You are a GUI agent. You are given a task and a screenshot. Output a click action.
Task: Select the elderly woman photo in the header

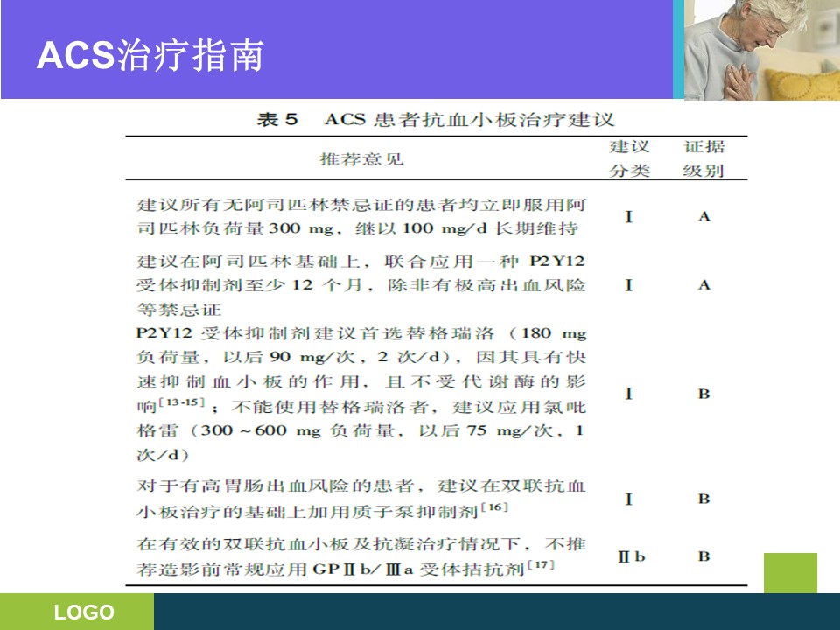[759, 49]
